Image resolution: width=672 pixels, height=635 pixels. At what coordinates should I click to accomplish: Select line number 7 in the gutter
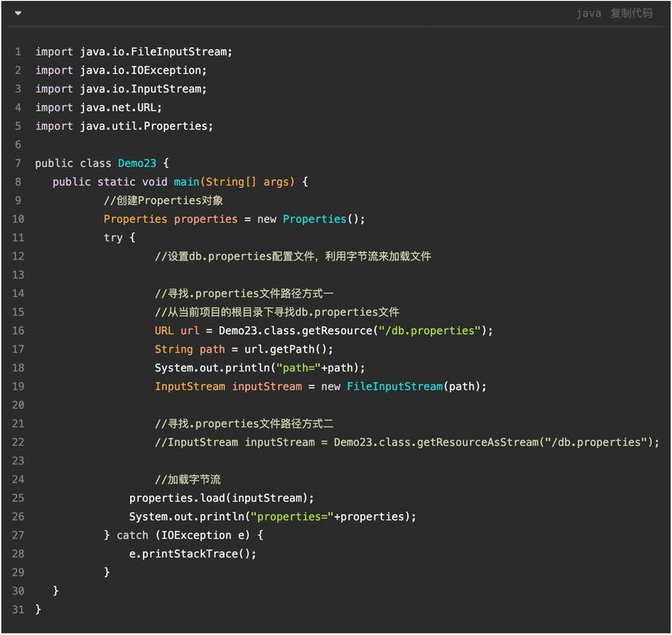pyautogui.click(x=17, y=164)
